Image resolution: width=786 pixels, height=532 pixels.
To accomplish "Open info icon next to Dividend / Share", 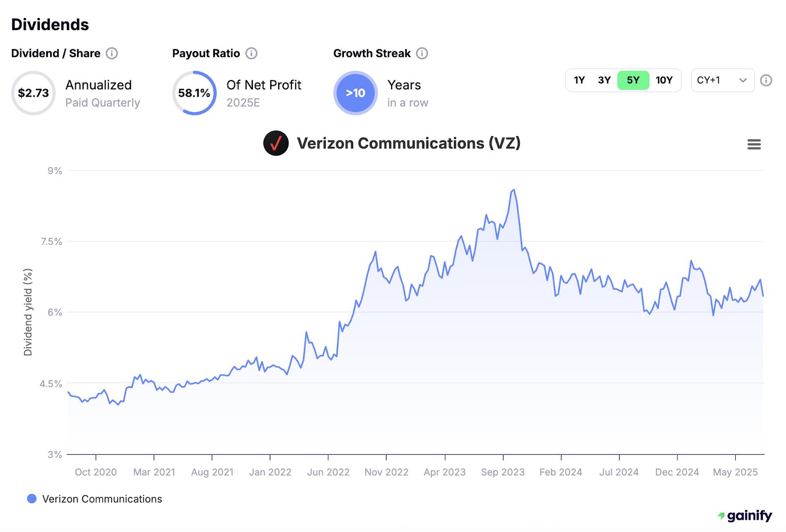I will pyautogui.click(x=112, y=53).
